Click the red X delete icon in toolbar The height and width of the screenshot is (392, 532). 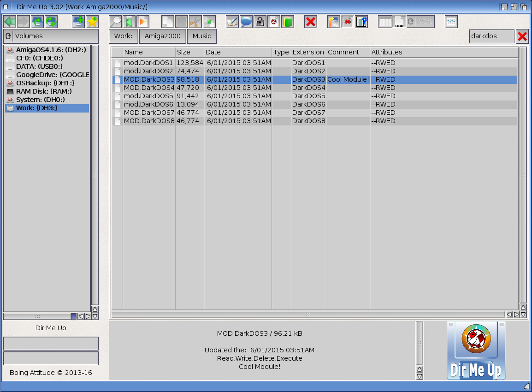coord(310,22)
